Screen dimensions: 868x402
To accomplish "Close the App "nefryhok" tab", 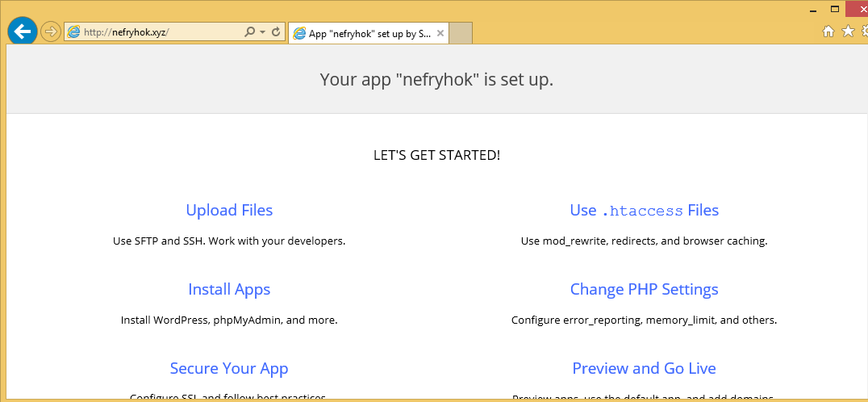I will coord(440,33).
